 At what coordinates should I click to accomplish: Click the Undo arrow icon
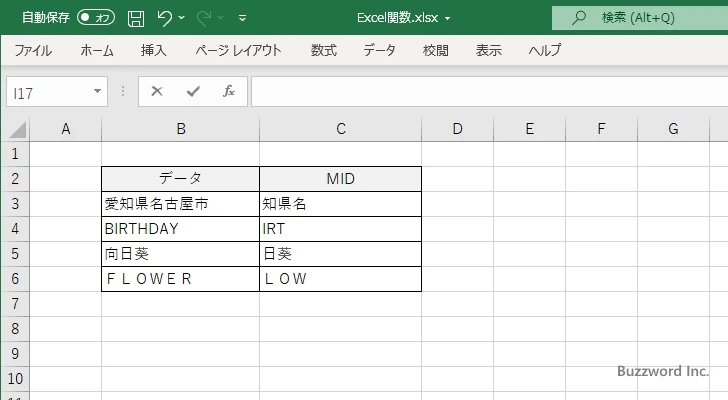[x=165, y=18]
